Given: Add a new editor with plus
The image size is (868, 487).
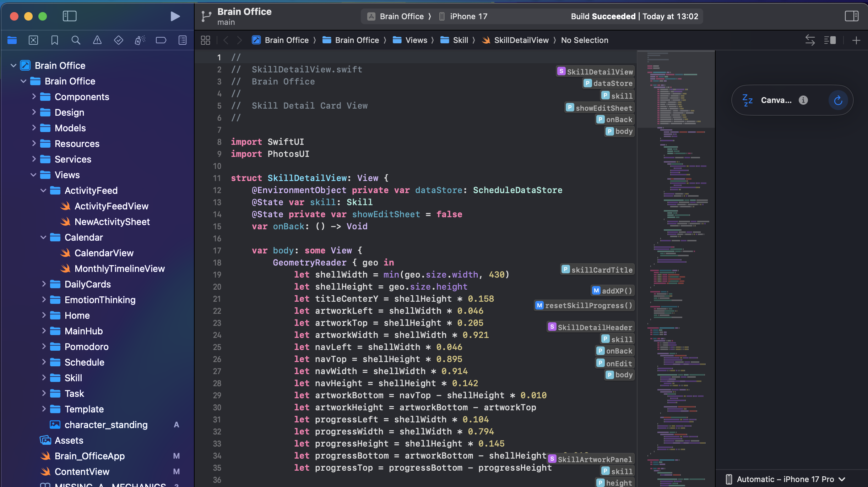Looking at the screenshot, I should coord(856,40).
